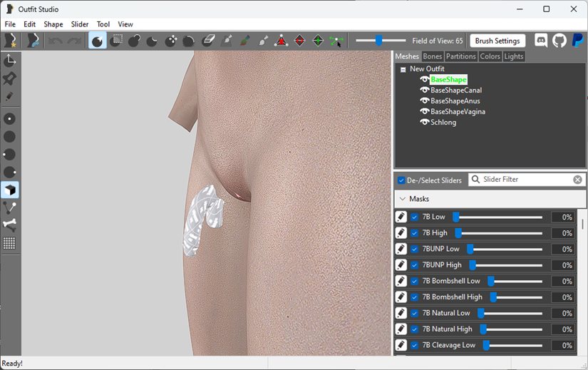Switch to the Colors tab
Viewport: 588px width, 370px height.
[490, 56]
